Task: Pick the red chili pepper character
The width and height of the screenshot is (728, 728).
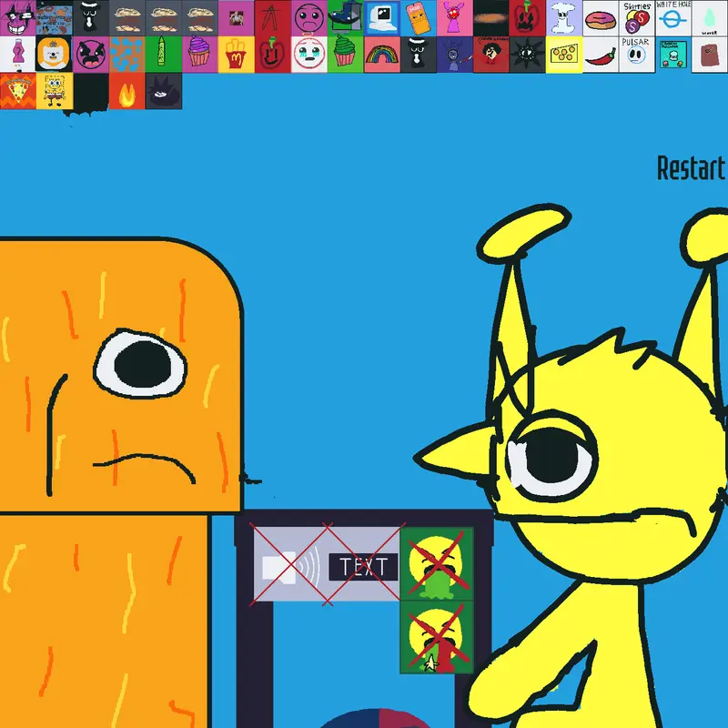Action: (601, 55)
